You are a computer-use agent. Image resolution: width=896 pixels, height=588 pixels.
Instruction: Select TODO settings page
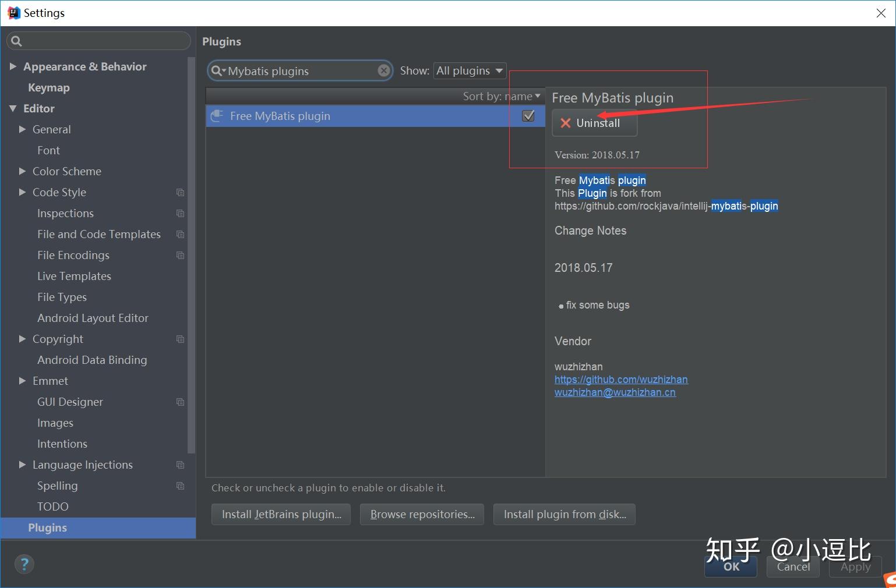click(53, 506)
